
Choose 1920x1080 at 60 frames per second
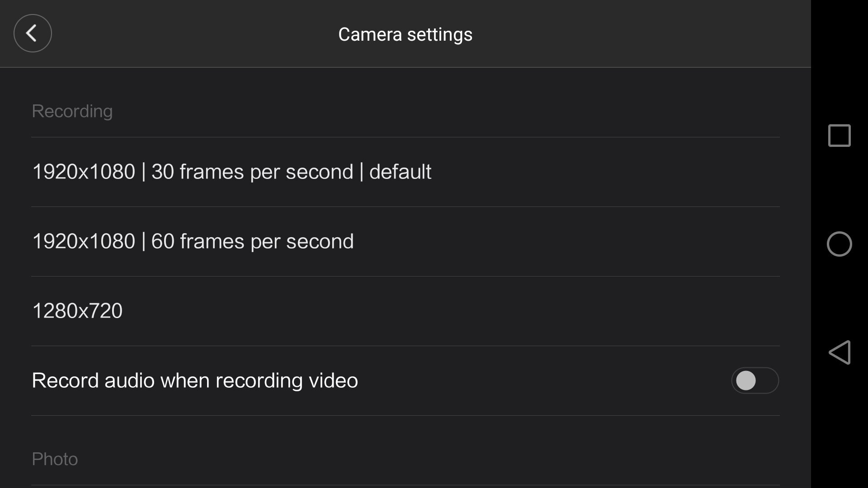pos(193,241)
